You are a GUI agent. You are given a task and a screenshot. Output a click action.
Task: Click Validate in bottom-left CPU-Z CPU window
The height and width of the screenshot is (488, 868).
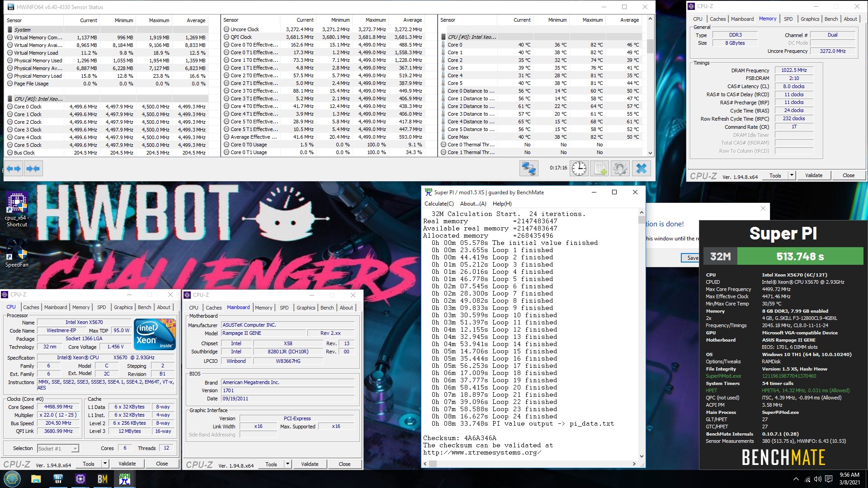tap(127, 464)
